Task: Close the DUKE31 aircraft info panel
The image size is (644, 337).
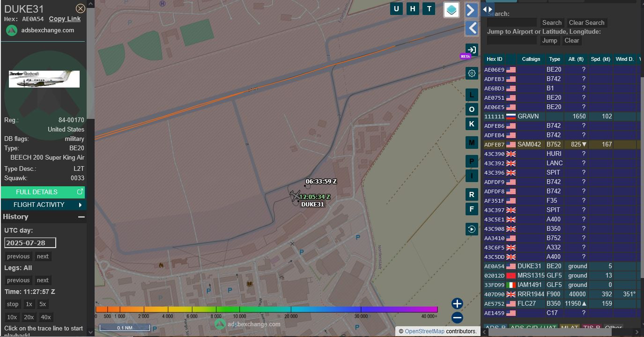Action: click(x=81, y=8)
